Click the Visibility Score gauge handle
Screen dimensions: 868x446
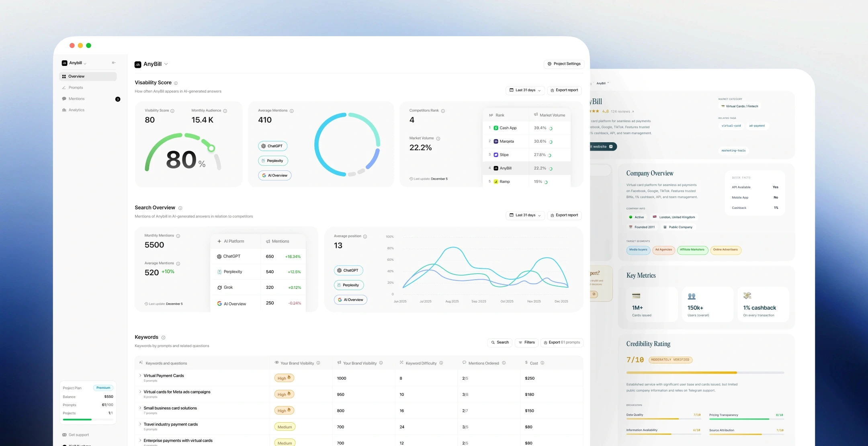[x=211, y=148]
